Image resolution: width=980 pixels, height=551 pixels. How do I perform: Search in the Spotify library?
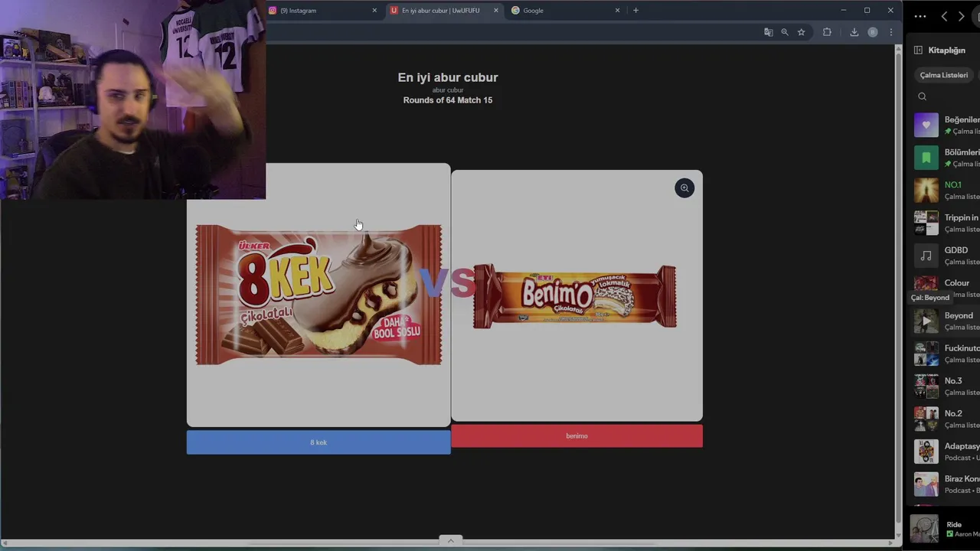(923, 96)
